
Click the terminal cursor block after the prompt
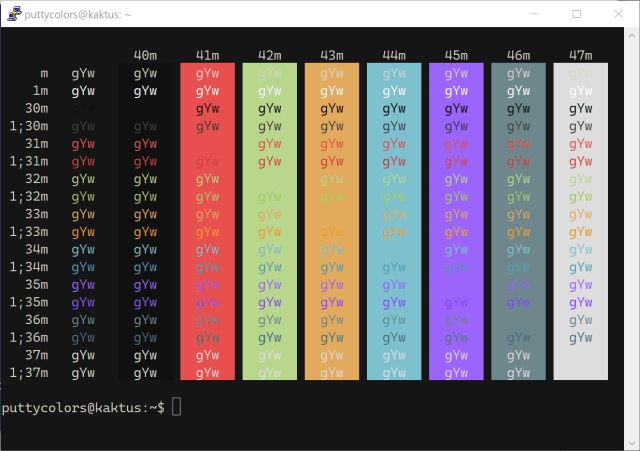coord(177,407)
